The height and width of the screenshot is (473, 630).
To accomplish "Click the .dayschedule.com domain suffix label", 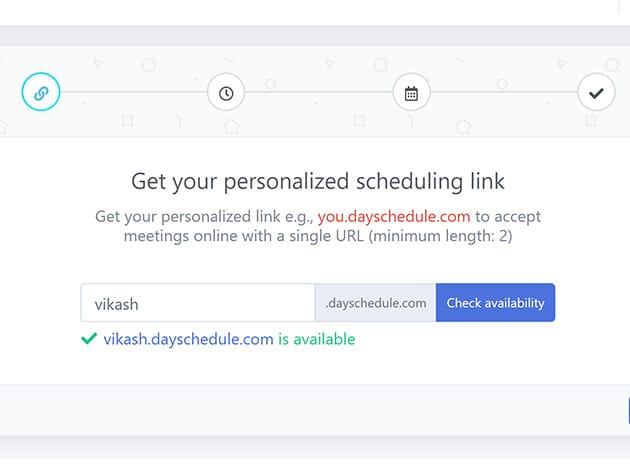I will [x=375, y=303].
